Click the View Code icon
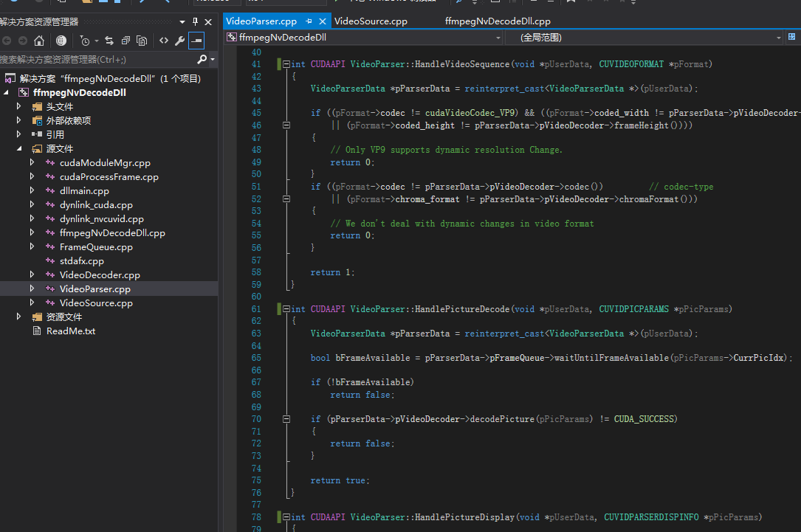The width and height of the screenshot is (801, 532). pos(164,41)
